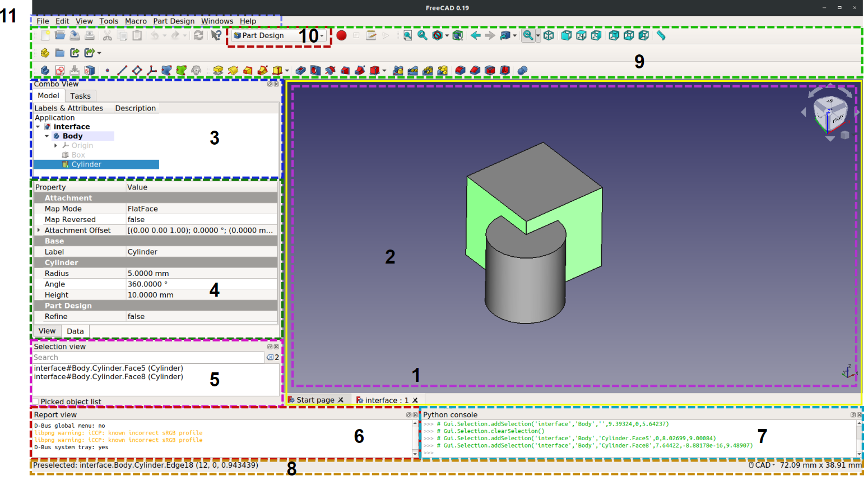Switch to the Tasks tab
Screen dimensions: 868x480
coord(80,96)
